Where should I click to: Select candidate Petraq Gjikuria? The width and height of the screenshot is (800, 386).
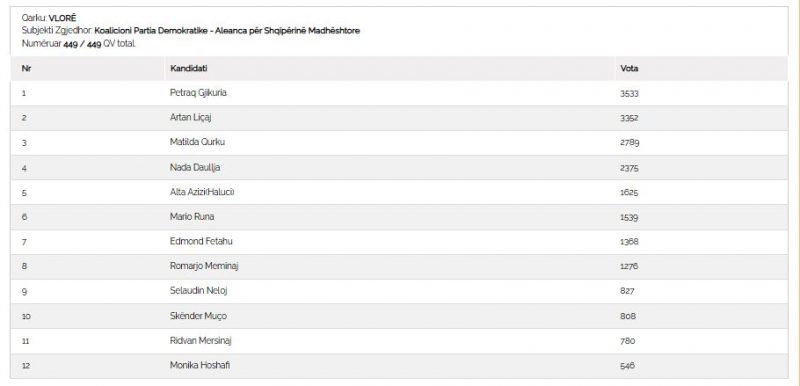[x=198, y=93]
